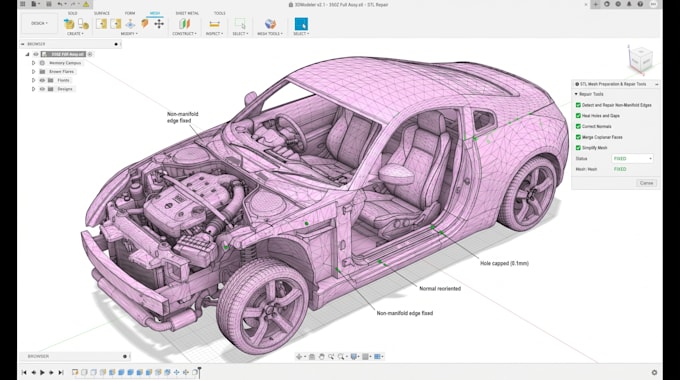
Task: Select the Move four-arrow tool
Action: [x=159, y=24]
